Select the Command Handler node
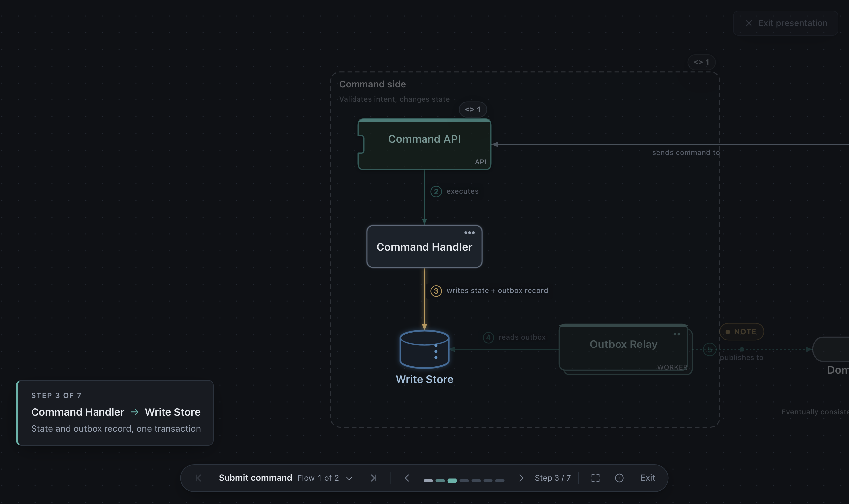Viewport: 849px width, 504px height. [424, 247]
